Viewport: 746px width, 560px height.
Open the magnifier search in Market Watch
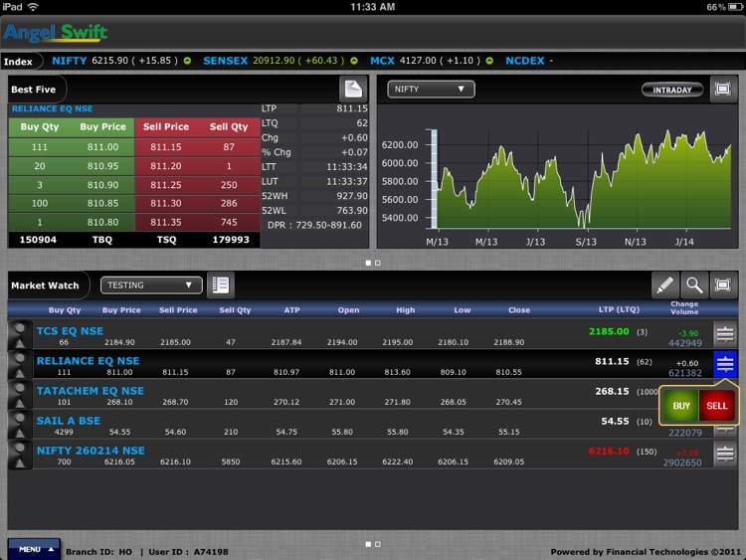pos(693,285)
